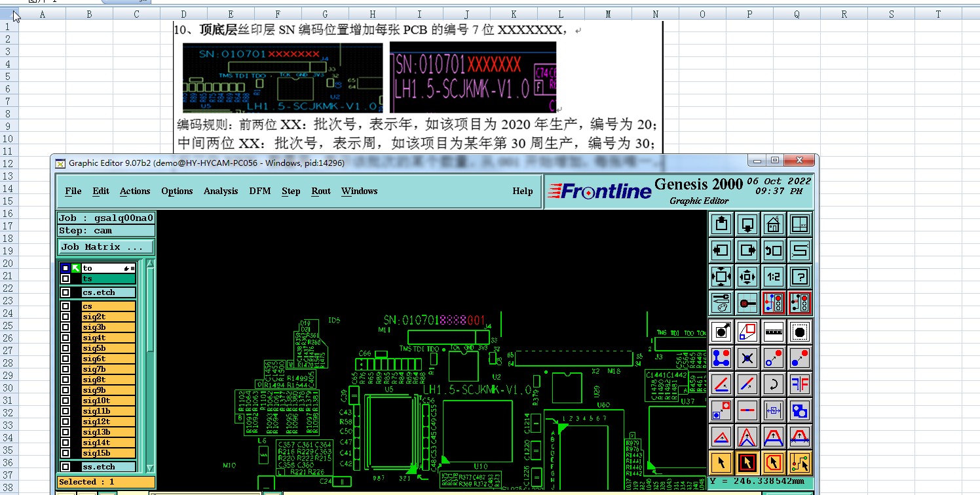Open the Analysis menu
980x495 pixels.
221,191
